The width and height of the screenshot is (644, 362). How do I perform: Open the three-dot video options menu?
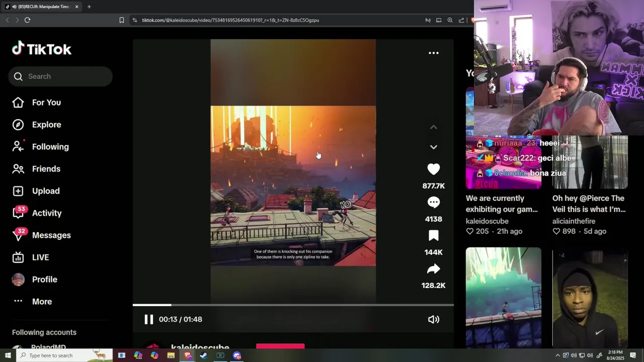(433, 53)
